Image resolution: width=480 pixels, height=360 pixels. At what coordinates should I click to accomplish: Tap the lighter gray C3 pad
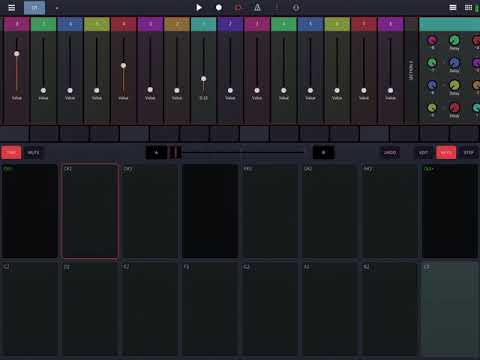tap(450, 309)
